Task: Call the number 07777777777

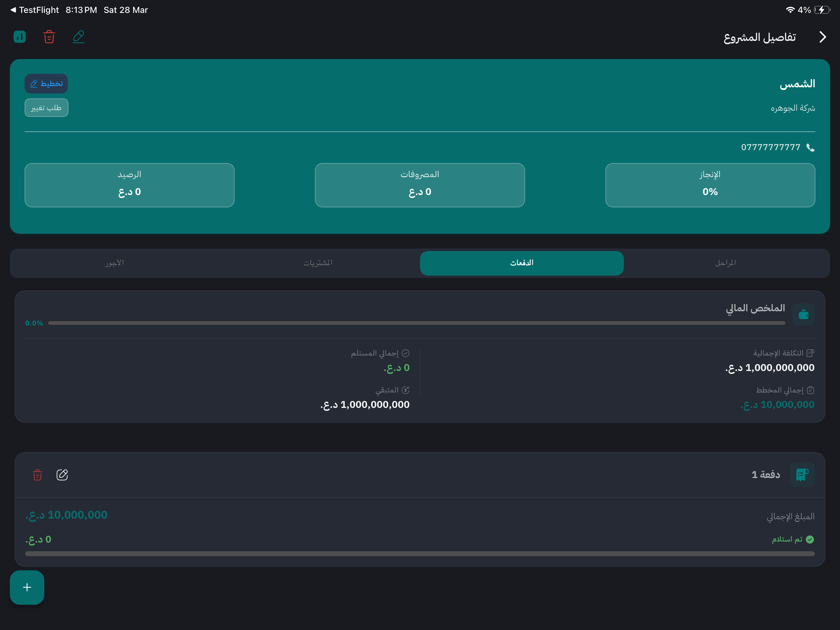Action: point(771,147)
